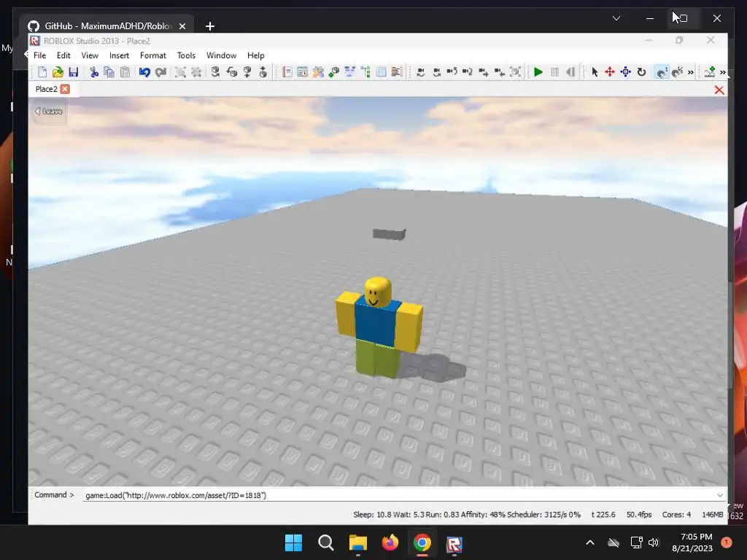This screenshot has width=747, height=560.
Task: Click the 146MB memory status entry
Action: click(712, 514)
